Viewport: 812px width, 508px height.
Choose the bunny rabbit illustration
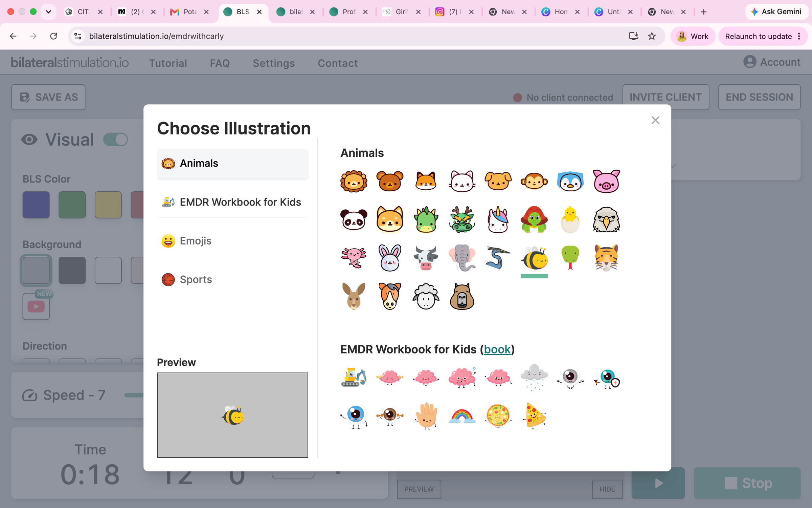[390, 258]
